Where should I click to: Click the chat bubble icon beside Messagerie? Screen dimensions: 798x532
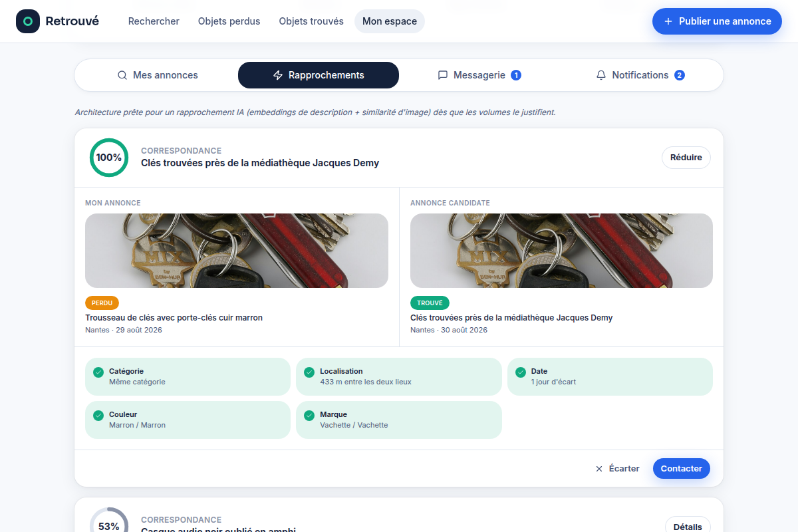pos(443,75)
